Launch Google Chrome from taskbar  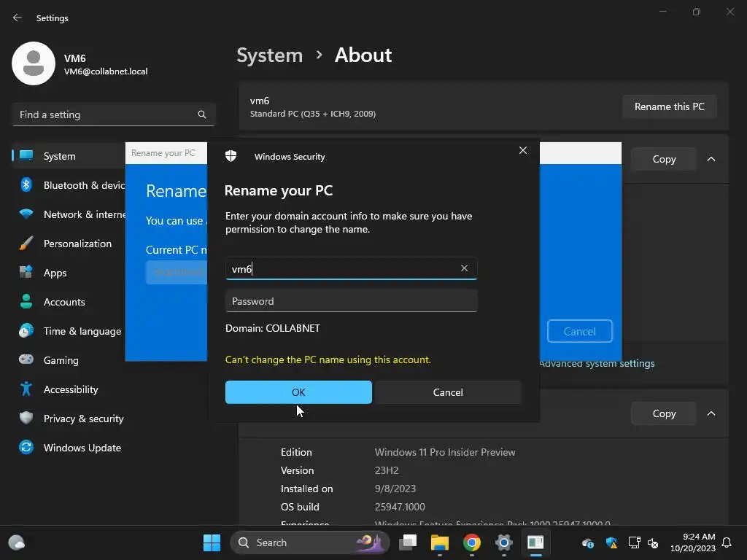coord(472,542)
